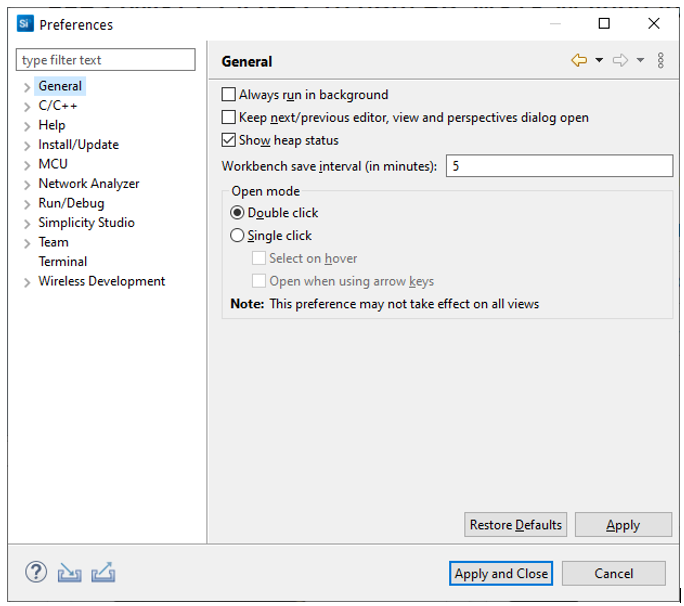This screenshot has height=606, width=684.
Task: Open the back history dropdown arrow
Action: coord(599,61)
